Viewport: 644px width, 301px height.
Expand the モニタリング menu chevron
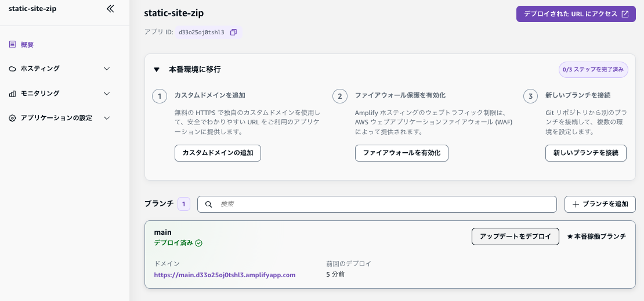pyautogui.click(x=107, y=94)
